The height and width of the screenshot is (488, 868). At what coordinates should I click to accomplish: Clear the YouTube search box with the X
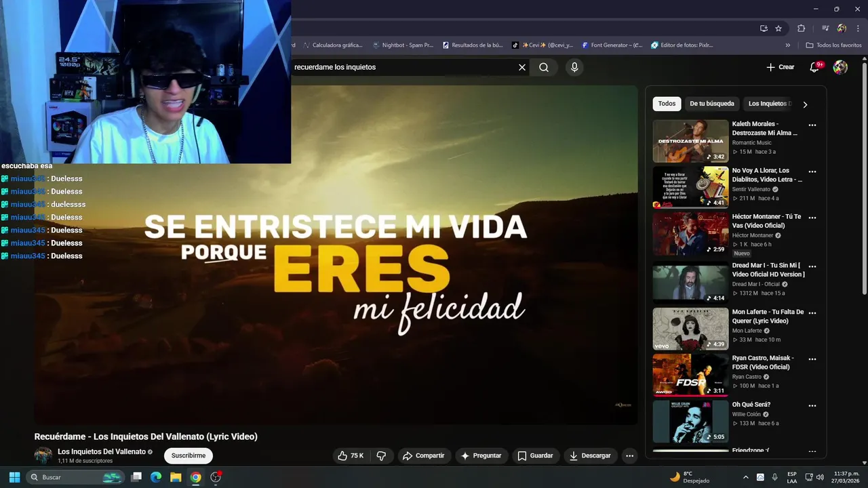click(522, 67)
